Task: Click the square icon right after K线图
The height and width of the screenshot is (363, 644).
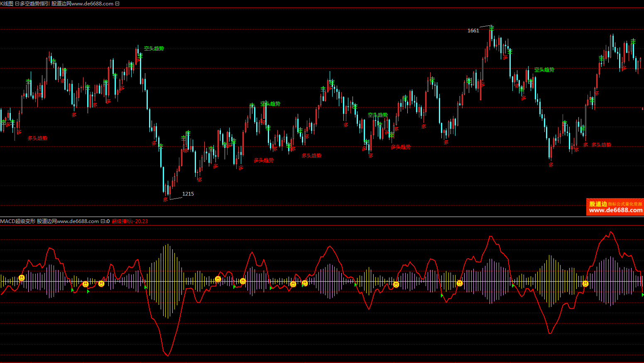Action: (x=17, y=4)
